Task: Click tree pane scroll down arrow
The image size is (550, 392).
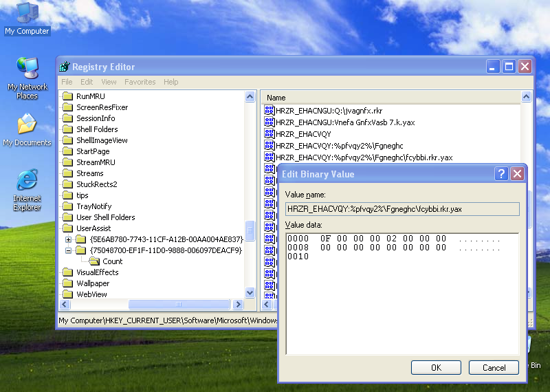Action: click(x=250, y=292)
